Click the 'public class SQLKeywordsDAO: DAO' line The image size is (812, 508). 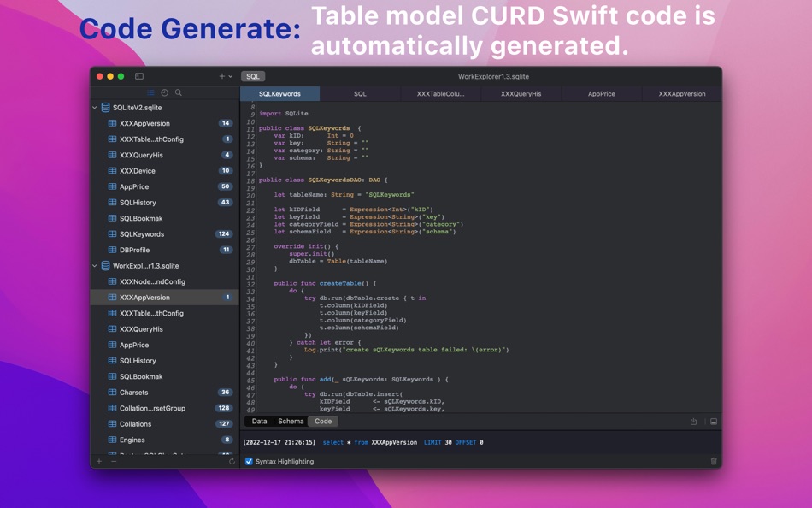point(323,180)
